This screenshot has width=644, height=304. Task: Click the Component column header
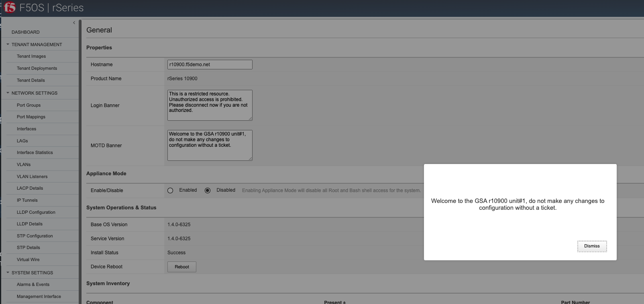[100, 302]
